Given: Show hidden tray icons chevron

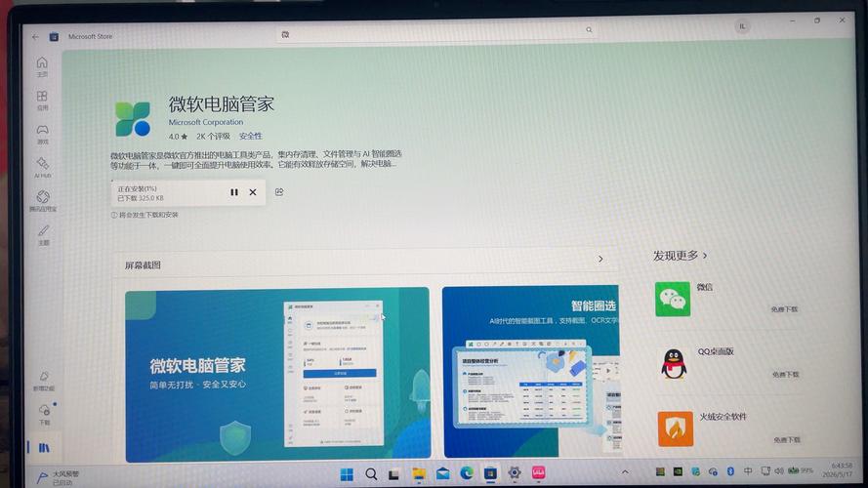Looking at the screenshot, I should 625,472.
